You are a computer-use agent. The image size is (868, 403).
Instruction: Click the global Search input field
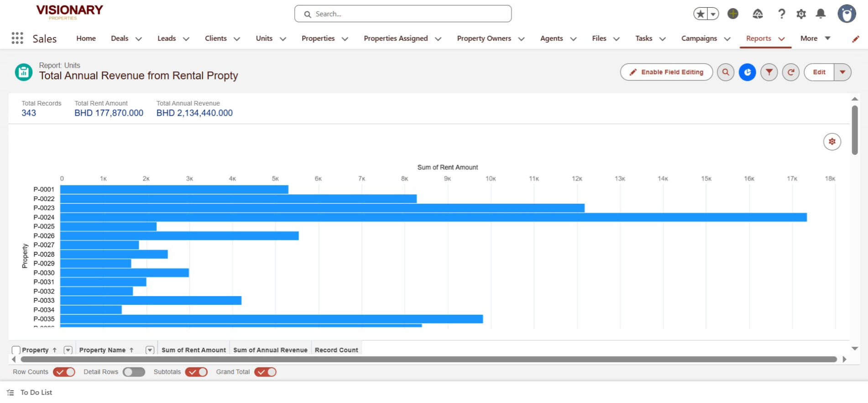point(403,14)
